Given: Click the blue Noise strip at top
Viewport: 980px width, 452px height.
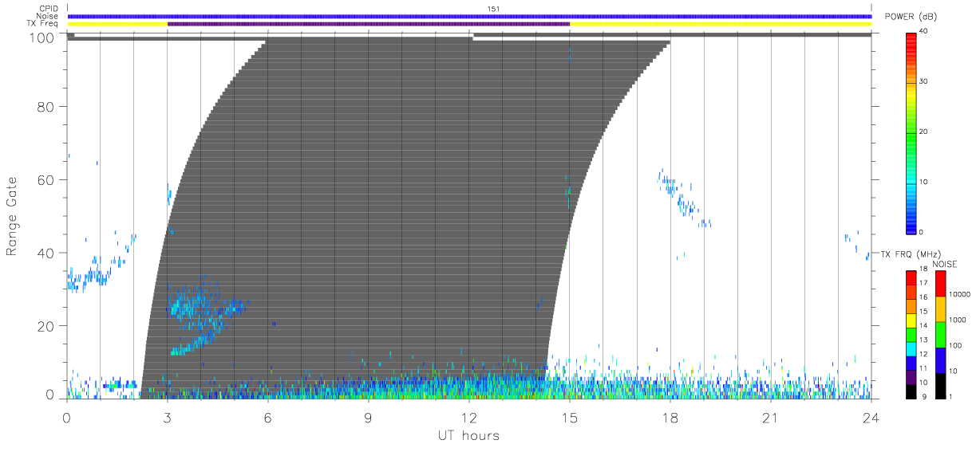Looking at the screenshot, I should pyautogui.click(x=469, y=16).
